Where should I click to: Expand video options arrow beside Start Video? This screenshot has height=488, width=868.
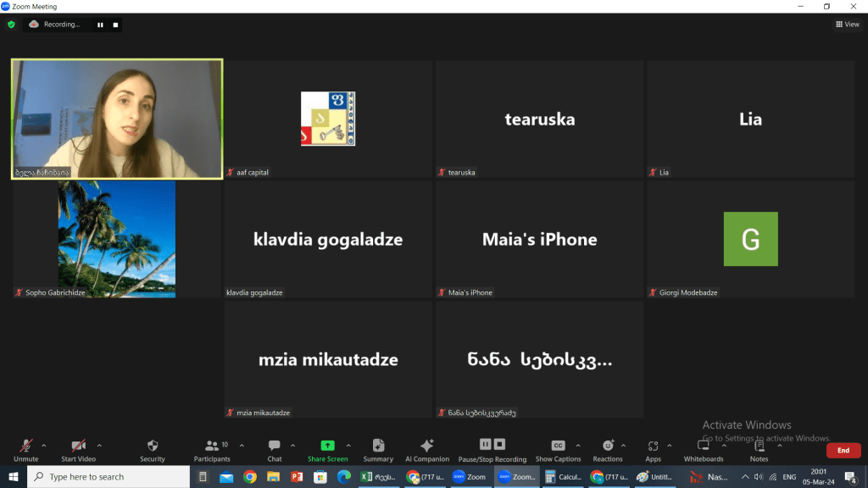[x=99, y=445]
